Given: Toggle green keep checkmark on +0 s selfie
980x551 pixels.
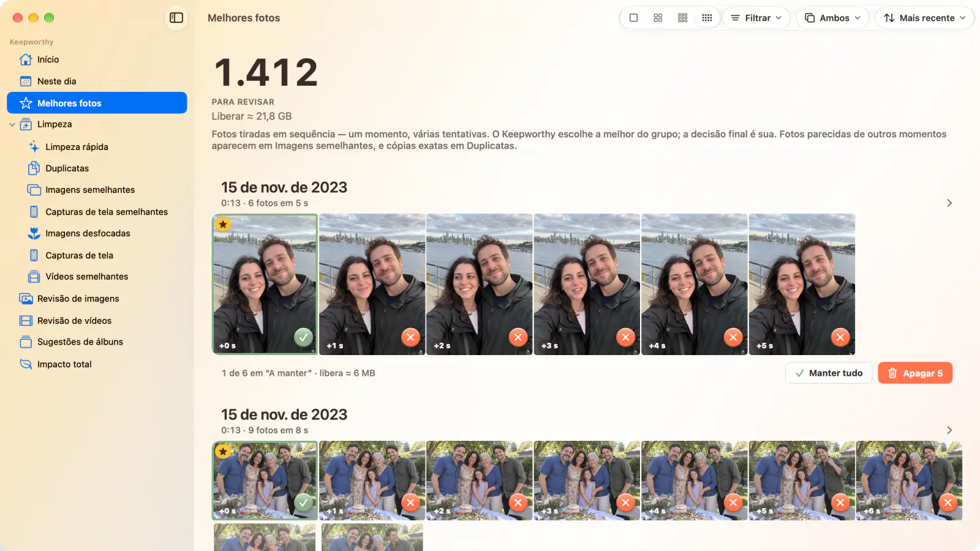Looking at the screenshot, I should [x=303, y=337].
